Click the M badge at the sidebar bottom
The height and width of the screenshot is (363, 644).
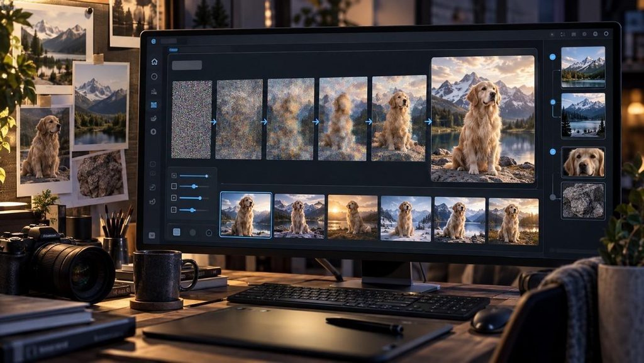[x=152, y=235]
